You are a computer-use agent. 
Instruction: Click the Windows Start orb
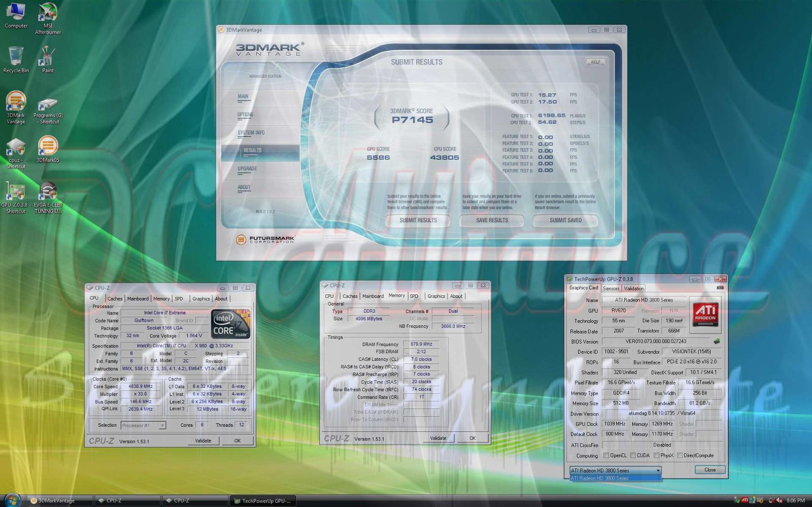(12, 500)
